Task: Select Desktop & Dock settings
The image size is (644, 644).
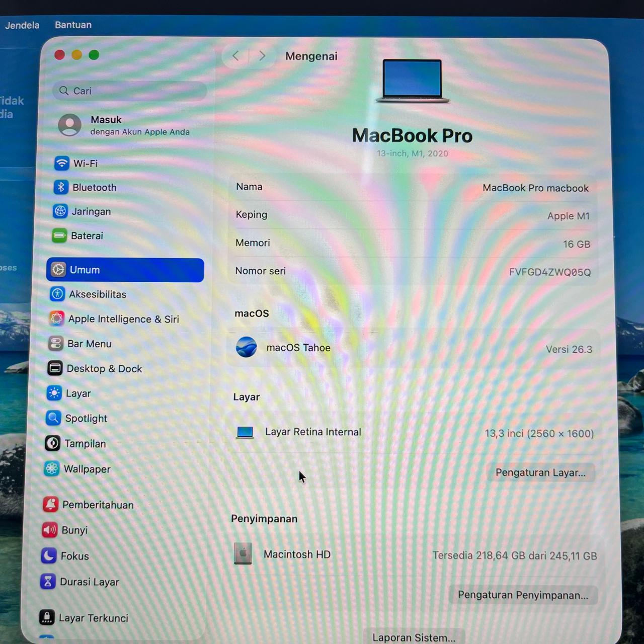Action: pyautogui.click(x=95, y=368)
